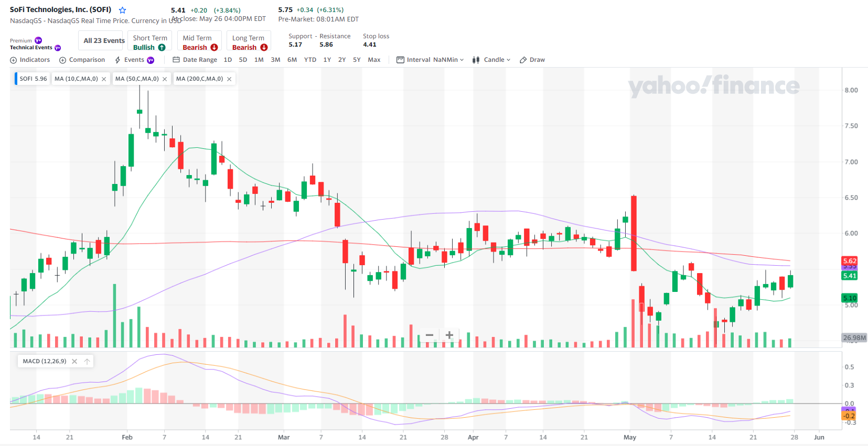
Task: Set range to YTD
Action: pyautogui.click(x=310, y=60)
